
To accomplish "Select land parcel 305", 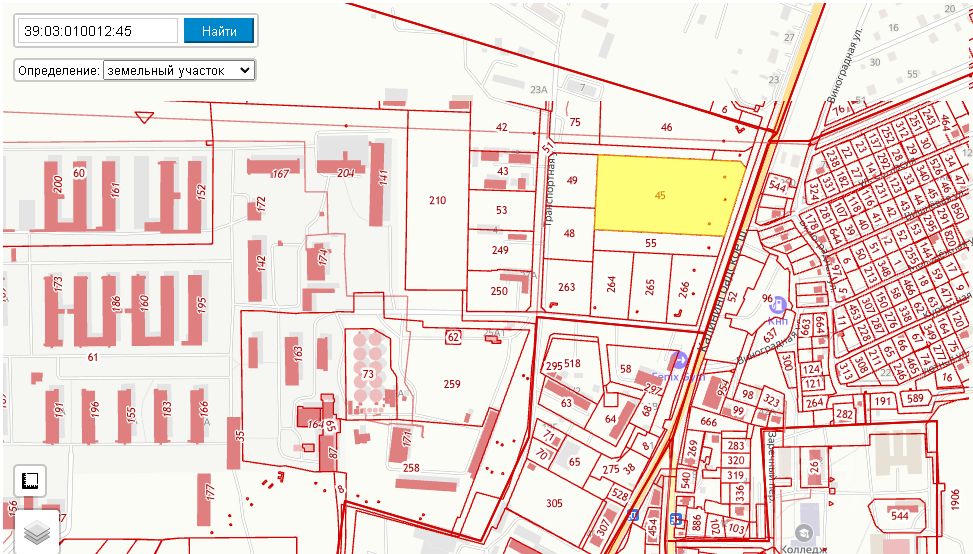I will 554,503.
